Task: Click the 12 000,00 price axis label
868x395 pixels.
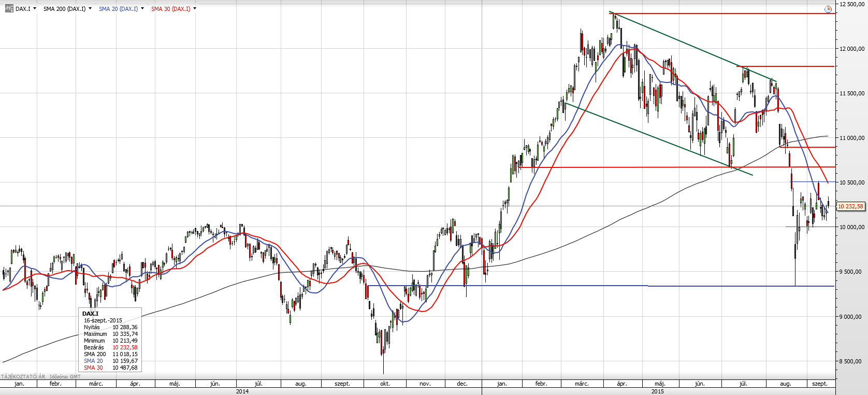Action: (852, 49)
